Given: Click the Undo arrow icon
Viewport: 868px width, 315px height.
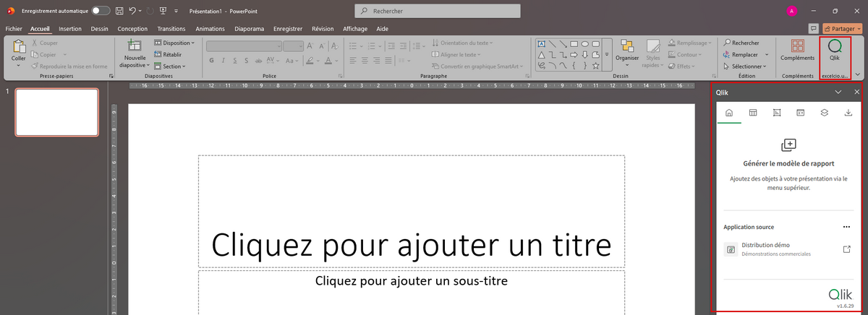Looking at the screenshot, I should click(131, 11).
